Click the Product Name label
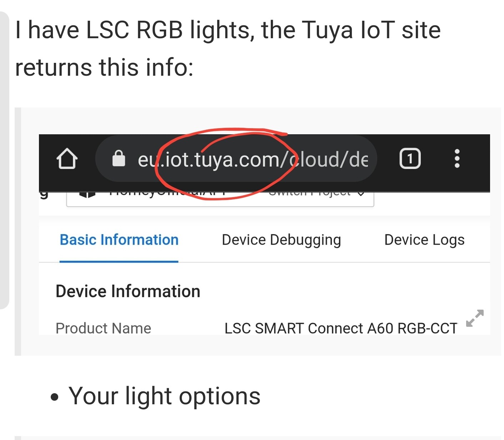504x440 pixels. point(103,328)
